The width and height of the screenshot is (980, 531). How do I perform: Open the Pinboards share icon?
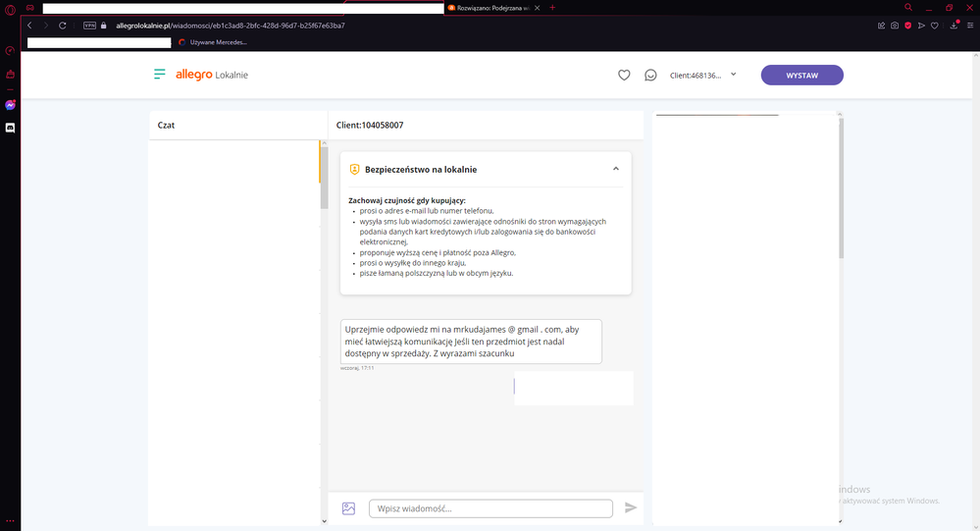coord(881,26)
